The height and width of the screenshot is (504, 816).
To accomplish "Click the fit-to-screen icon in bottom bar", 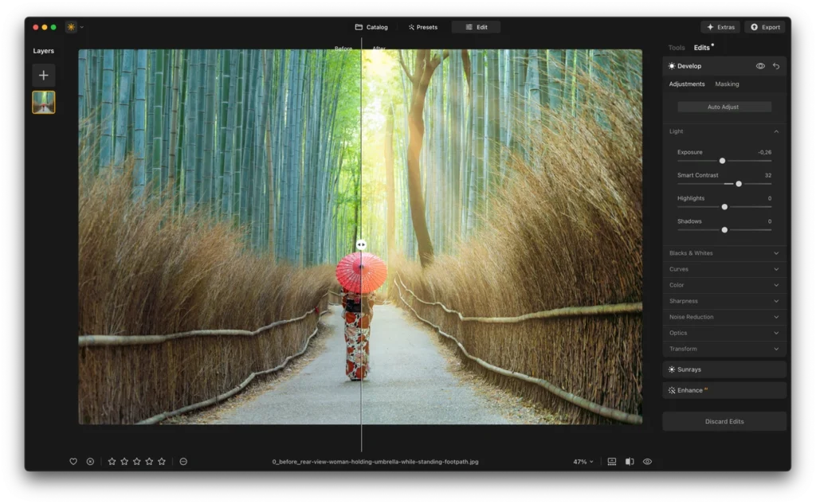I will (x=612, y=461).
